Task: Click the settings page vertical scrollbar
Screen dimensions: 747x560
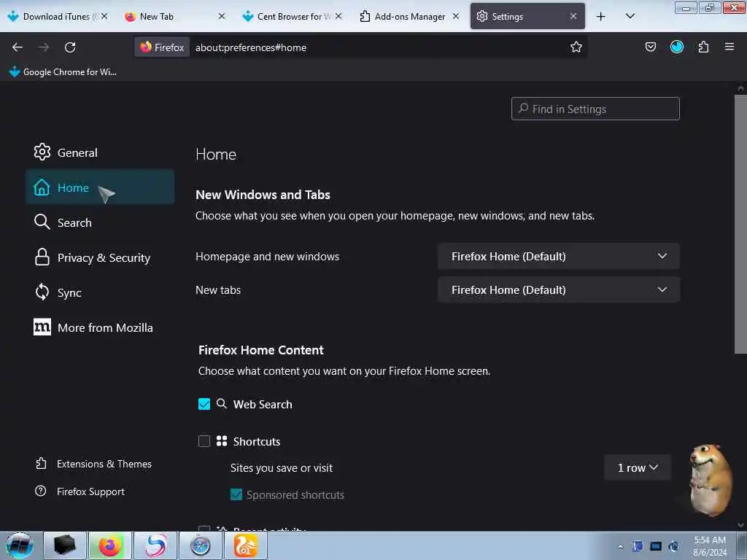Action: point(740,224)
